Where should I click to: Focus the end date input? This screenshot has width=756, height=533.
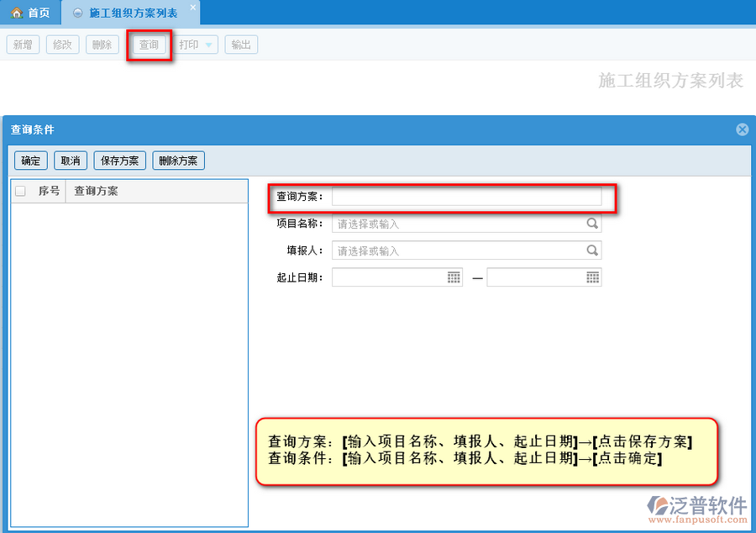coord(544,277)
